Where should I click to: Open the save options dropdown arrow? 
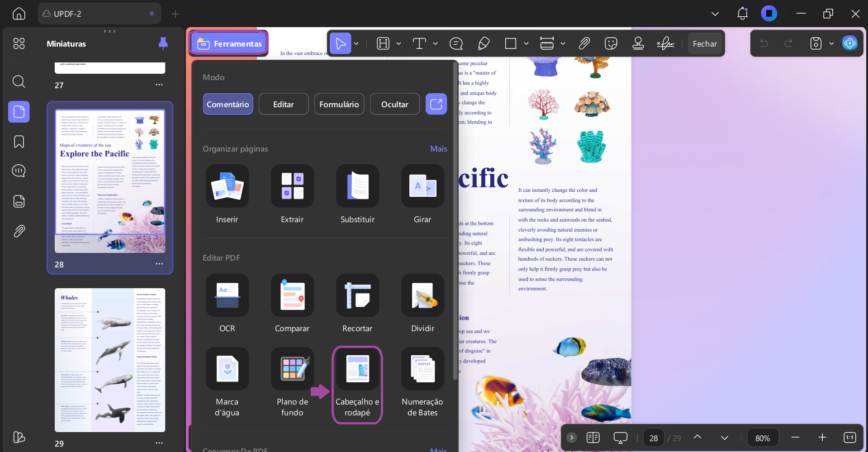pyautogui.click(x=831, y=43)
